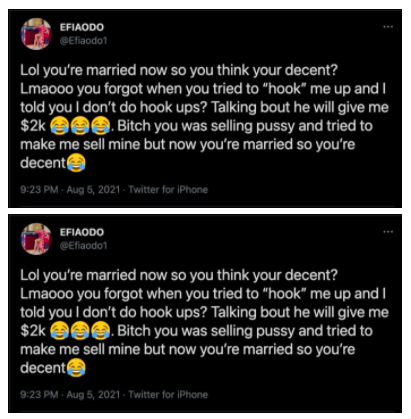Click the second tweet's body text
411x419 pixels.
pyautogui.click(x=204, y=322)
